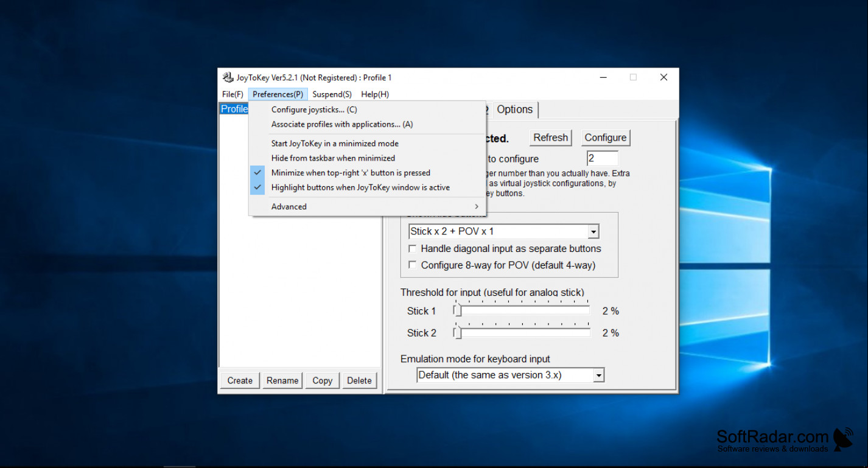Close the JoyToKey window
The width and height of the screenshot is (868, 468).
pyautogui.click(x=663, y=77)
